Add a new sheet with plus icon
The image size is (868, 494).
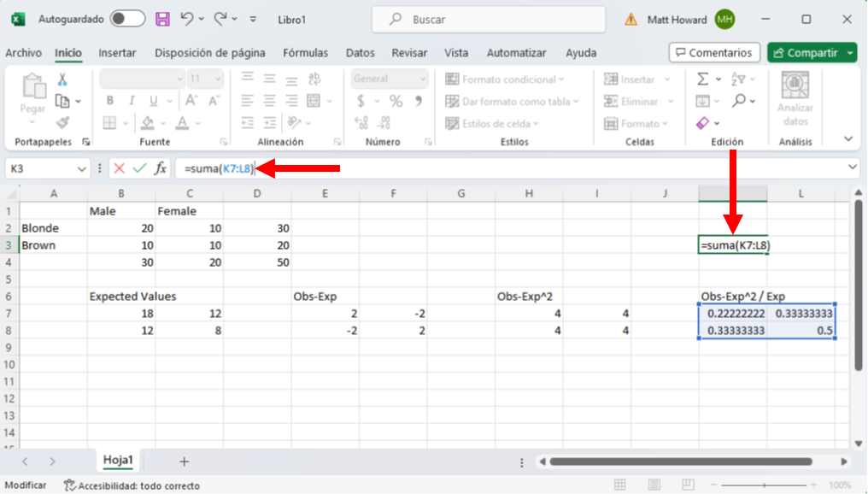click(184, 461)
